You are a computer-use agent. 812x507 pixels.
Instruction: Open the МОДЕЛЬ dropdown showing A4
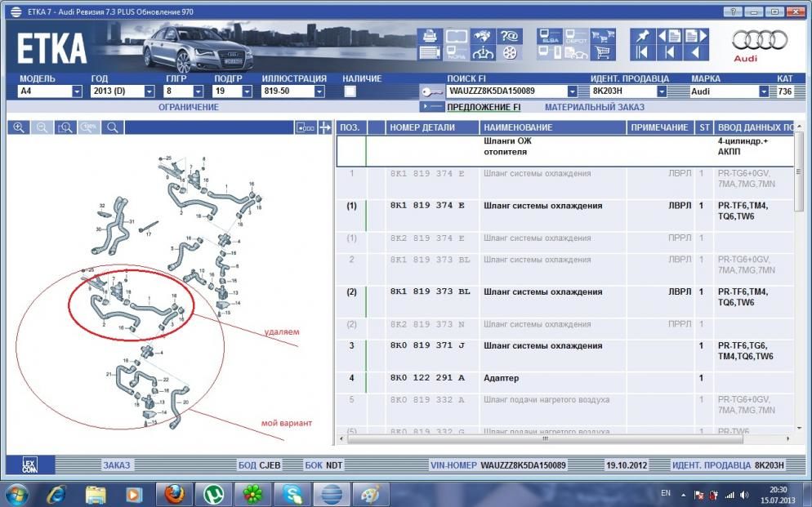[77, 91]
